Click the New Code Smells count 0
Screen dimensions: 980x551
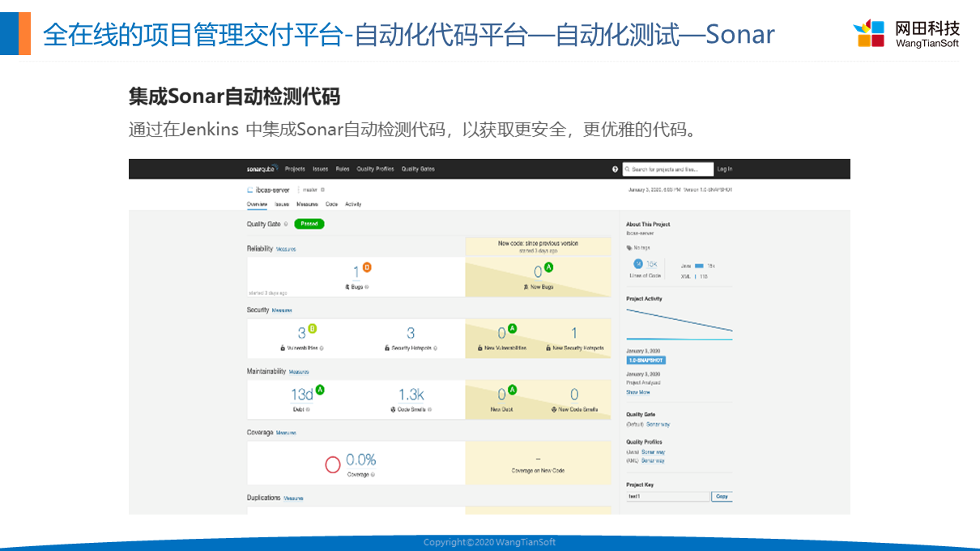tap(574, 395)
